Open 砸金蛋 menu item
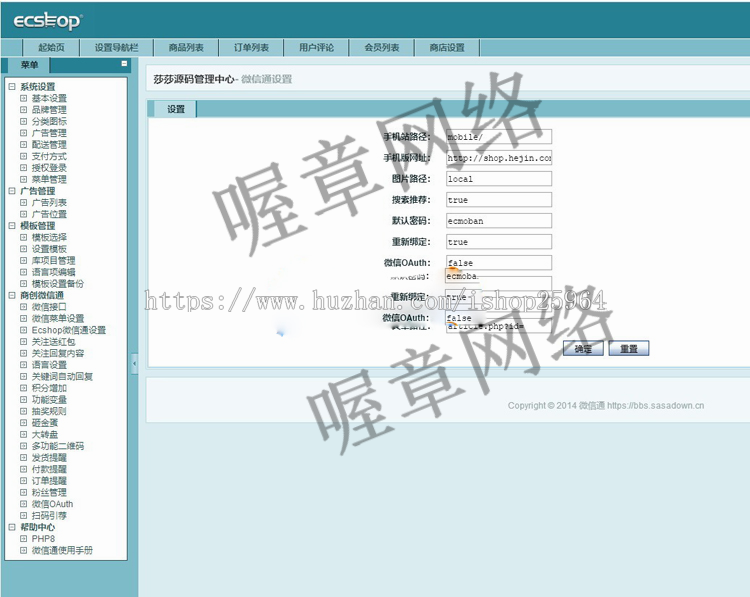The image size is (750, 597). coord(44,423)
